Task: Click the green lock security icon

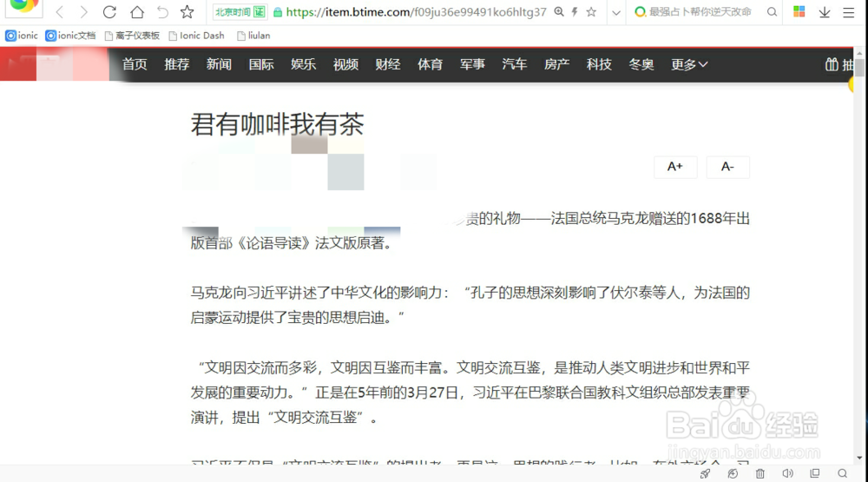Action: [278, 12]
